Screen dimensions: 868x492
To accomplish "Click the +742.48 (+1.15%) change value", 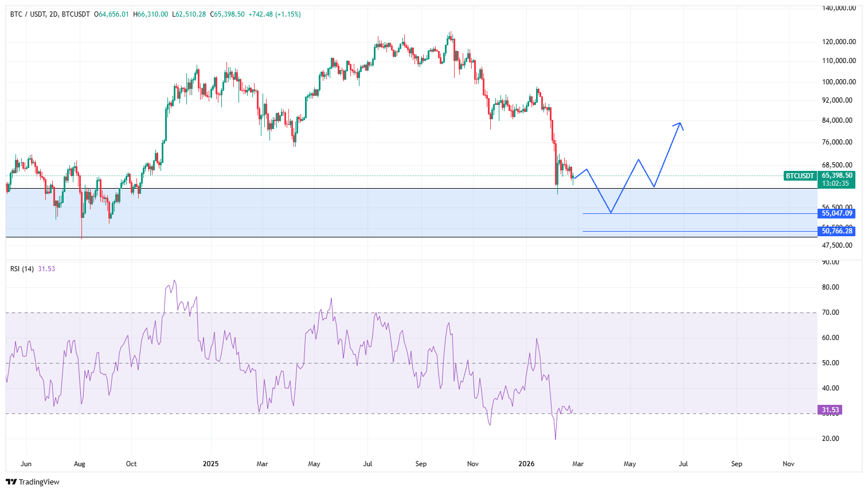I will coord(274,14).
